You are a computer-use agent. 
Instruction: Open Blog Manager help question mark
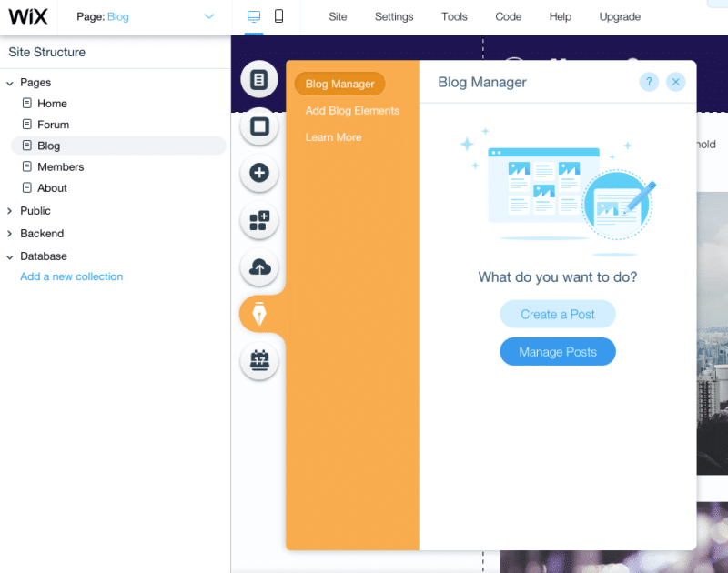pyautogui.click(x=649, y=82)
